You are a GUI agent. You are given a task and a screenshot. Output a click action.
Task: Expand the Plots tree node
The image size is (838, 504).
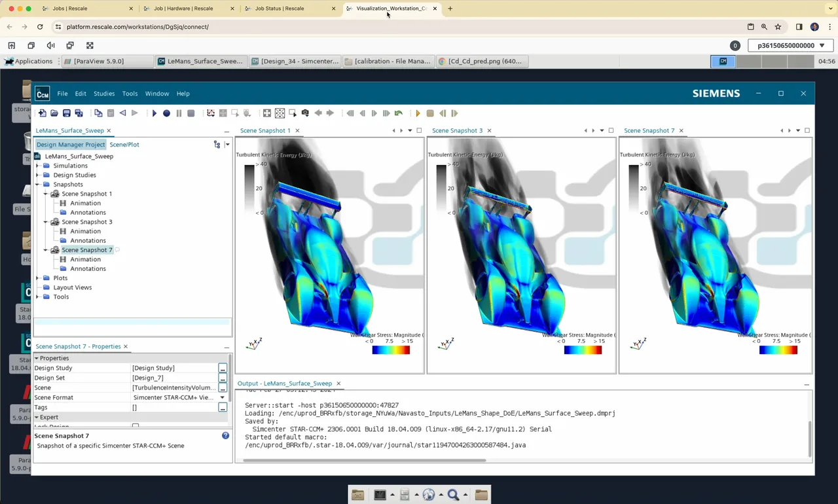coord(38,278)
